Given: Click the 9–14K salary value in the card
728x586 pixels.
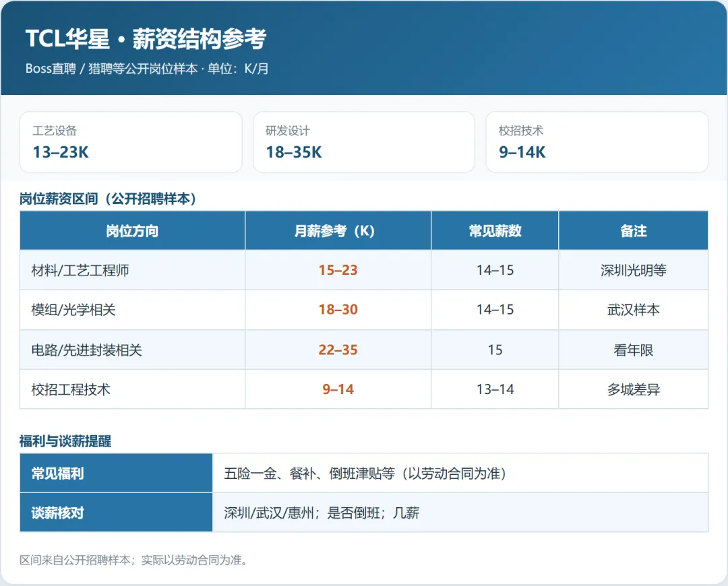Looking at the screenshot, I should [522, 152].
